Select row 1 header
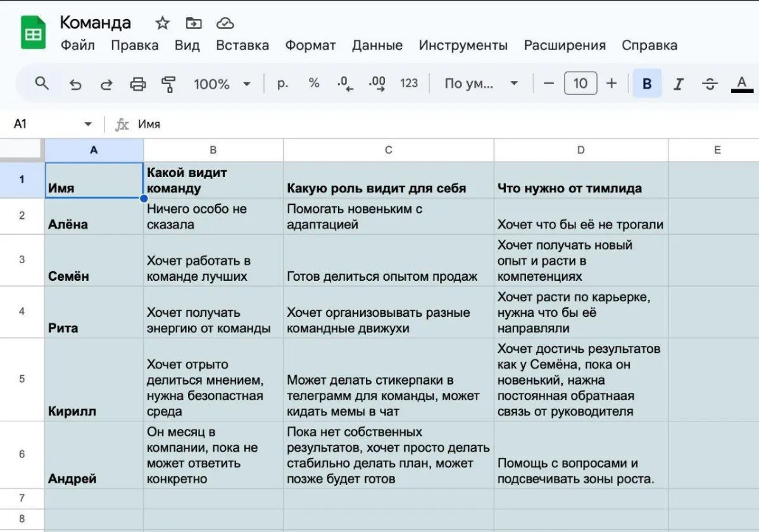This screenshot has height=532, width=759. [22, 180]
